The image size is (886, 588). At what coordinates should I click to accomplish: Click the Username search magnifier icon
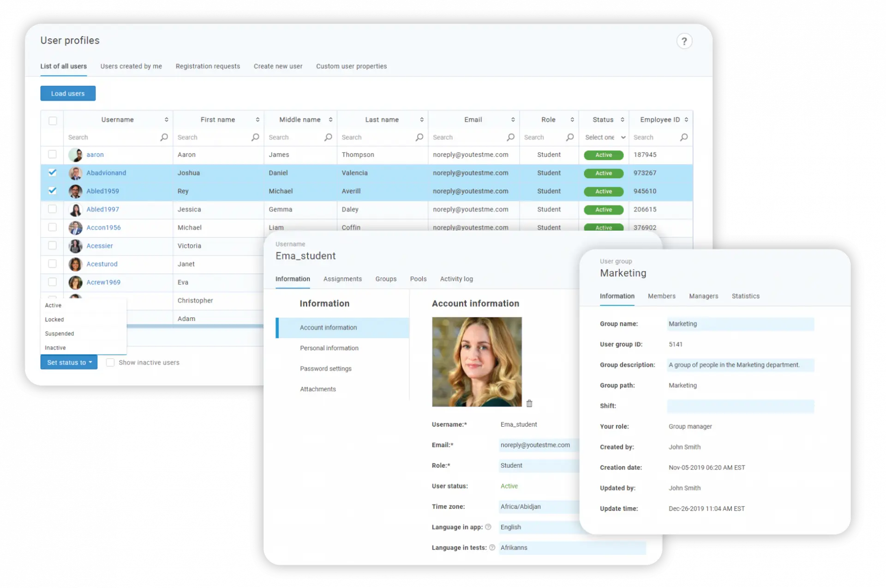pyautogui.click(x=164, y=137)
